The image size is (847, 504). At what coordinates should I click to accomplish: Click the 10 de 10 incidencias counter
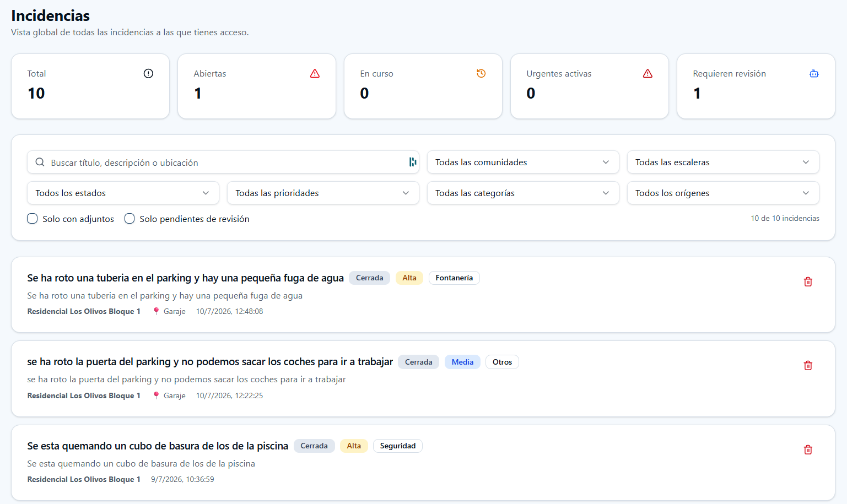[785, 219]
